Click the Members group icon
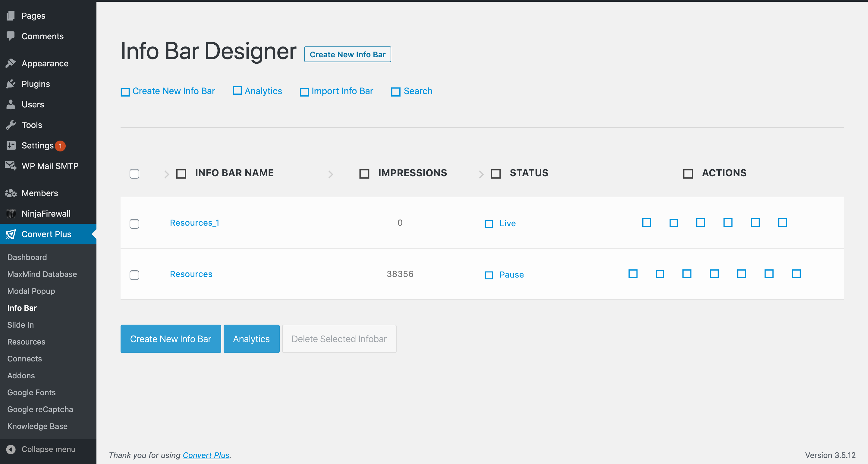The width and height of the screenshot is (868, 464). pos(11,193)
